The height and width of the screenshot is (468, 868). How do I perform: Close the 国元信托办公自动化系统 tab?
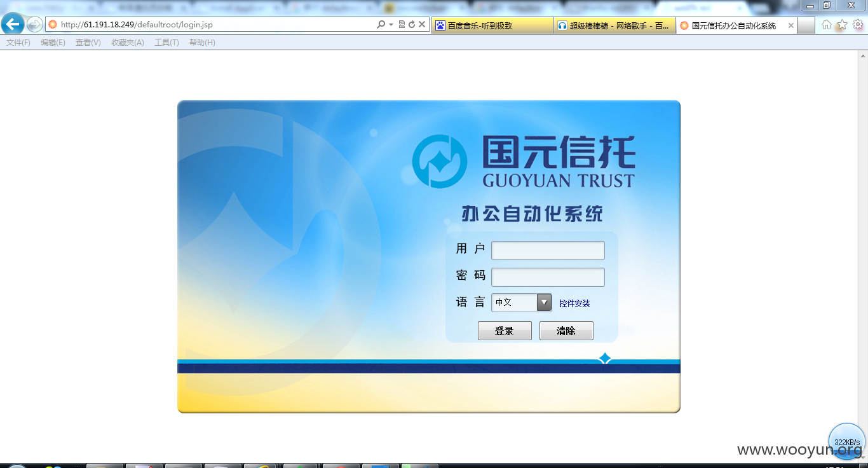(x=791, y=25)
